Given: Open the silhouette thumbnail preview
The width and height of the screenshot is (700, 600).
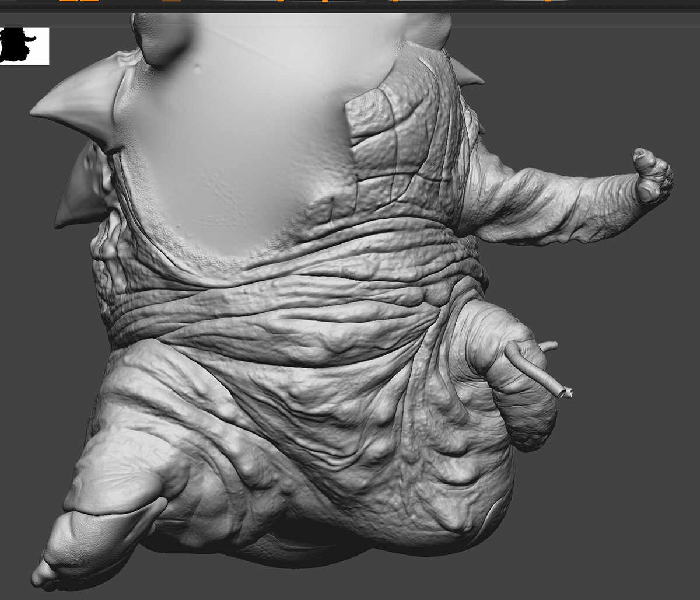Looking at the screenshot, I should [x=24, y=46].
